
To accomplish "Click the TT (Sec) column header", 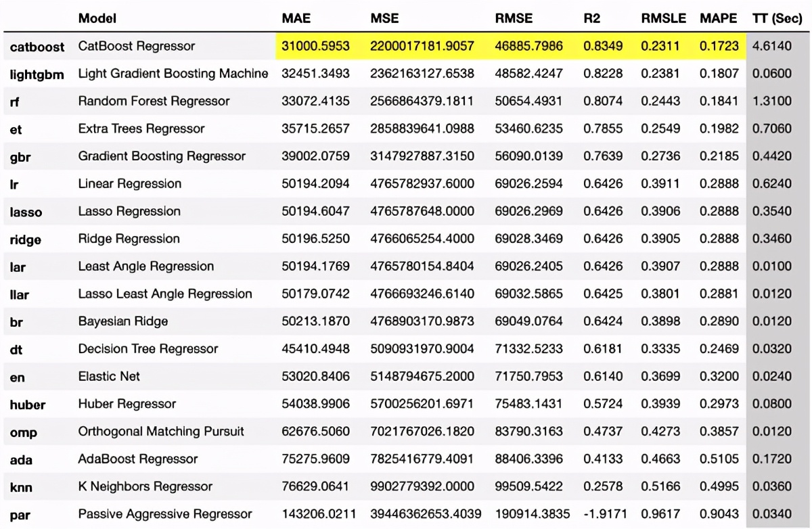I will (777, 18).
